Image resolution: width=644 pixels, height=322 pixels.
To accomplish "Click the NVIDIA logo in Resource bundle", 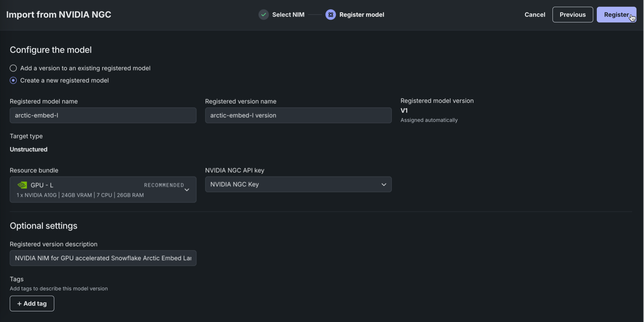I will tap(22, 185).
